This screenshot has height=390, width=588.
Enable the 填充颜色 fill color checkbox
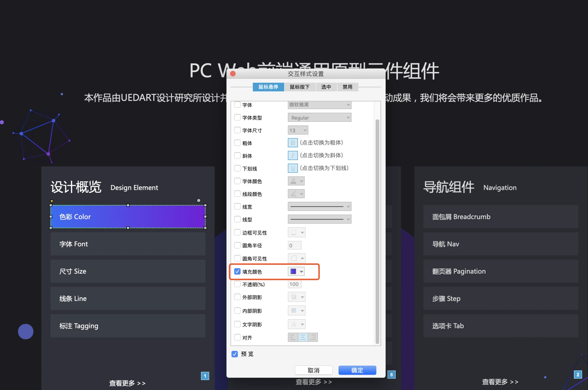[x=237, y=272]
